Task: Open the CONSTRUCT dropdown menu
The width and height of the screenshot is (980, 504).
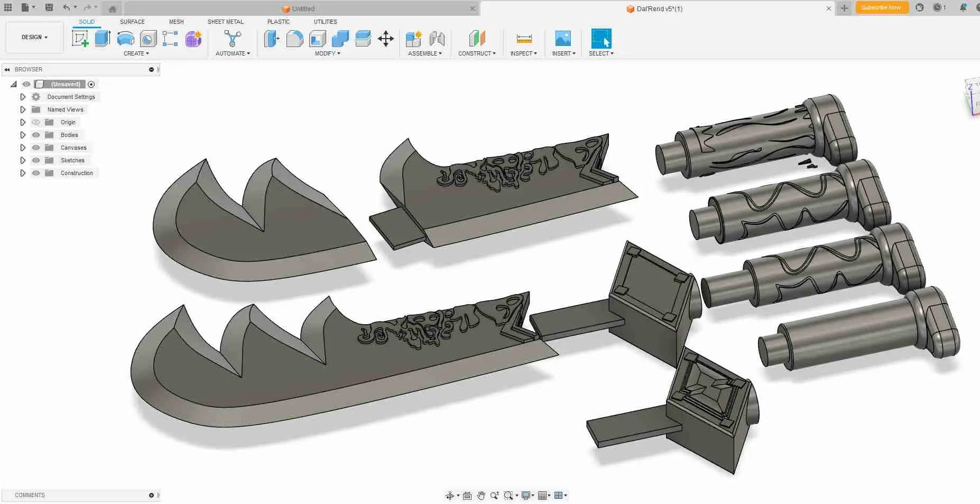Action: tap(477, 53)
